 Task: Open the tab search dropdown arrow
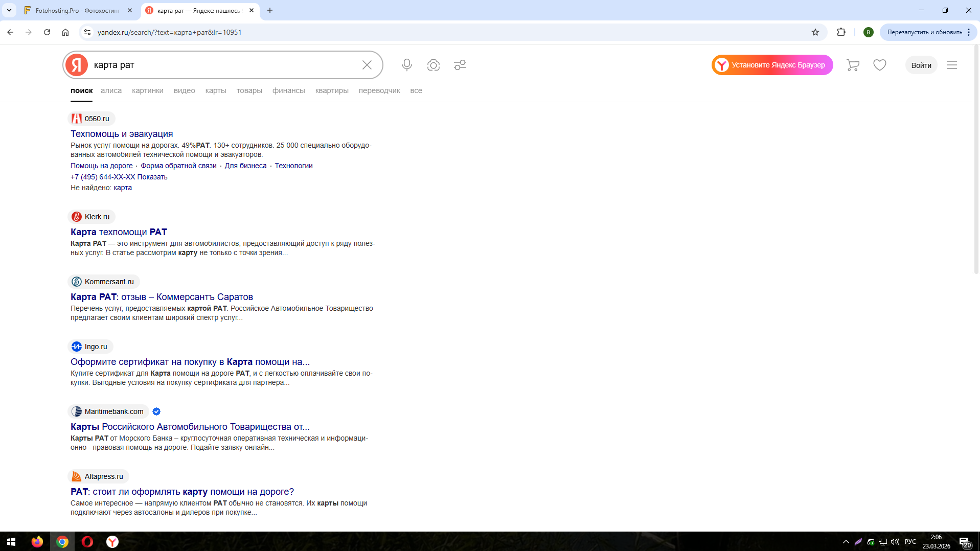coord(9,10)
